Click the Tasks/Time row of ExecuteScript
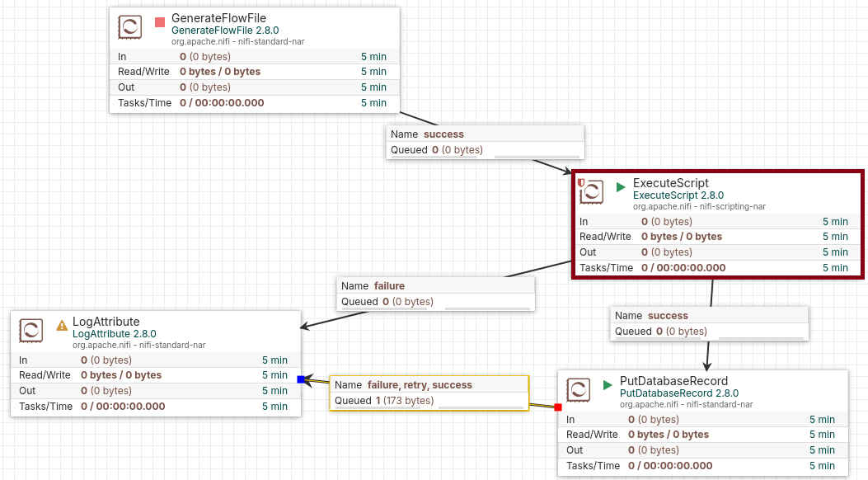Viewport: 868px width, 480px height. [x=717, y=268]
